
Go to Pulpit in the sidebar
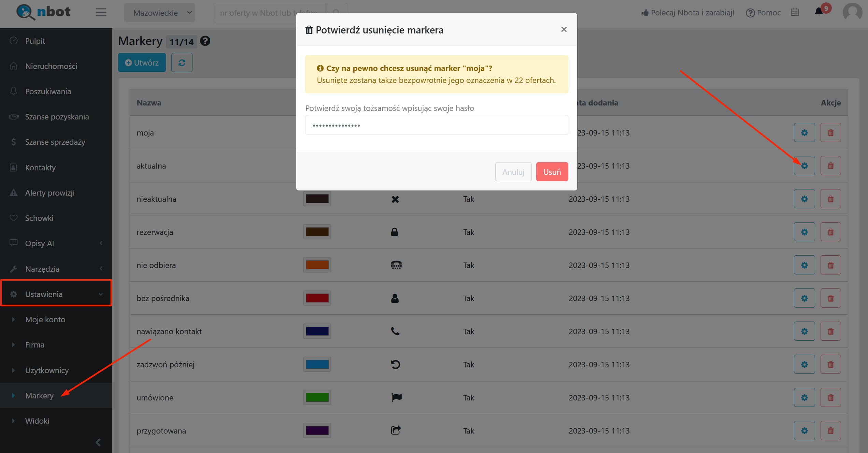pos(56,41)
